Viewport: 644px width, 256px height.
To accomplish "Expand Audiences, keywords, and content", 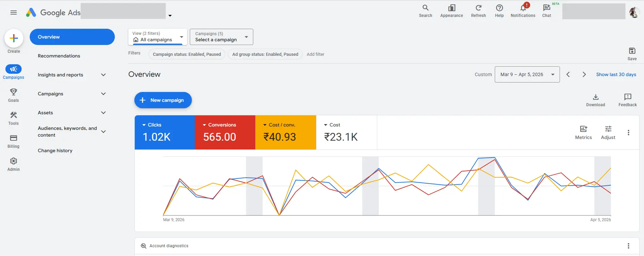I will (103, 132).
